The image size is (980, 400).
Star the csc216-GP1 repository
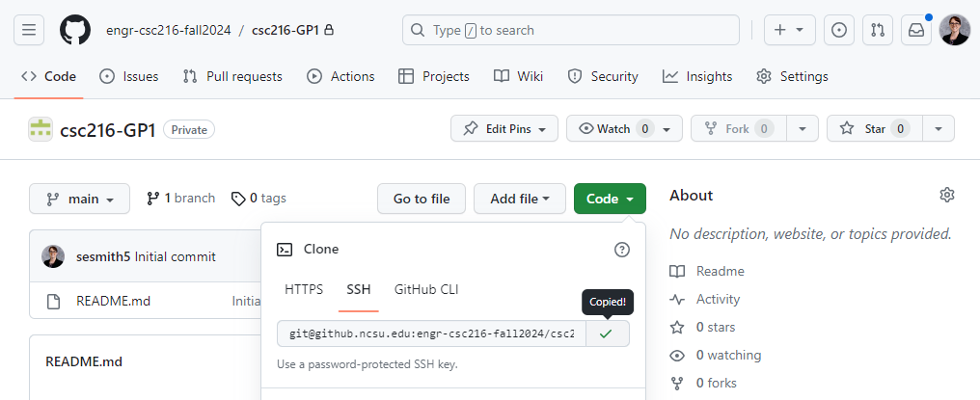pyautogui.click(x=874, y=129)
